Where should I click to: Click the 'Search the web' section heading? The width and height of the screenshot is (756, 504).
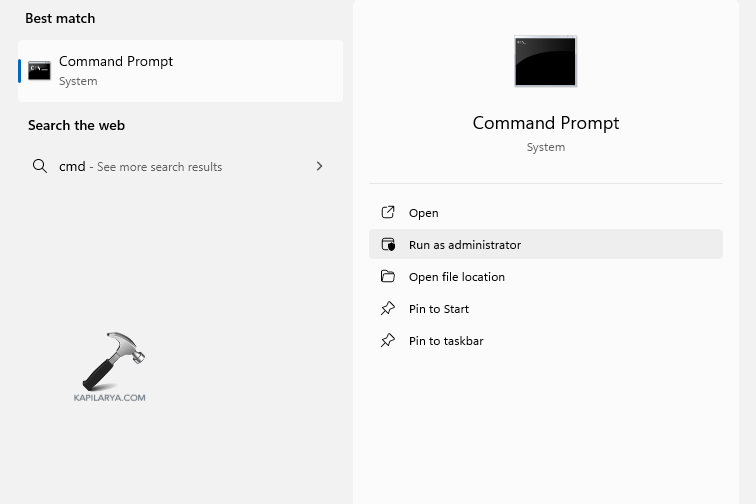[76, 126]
